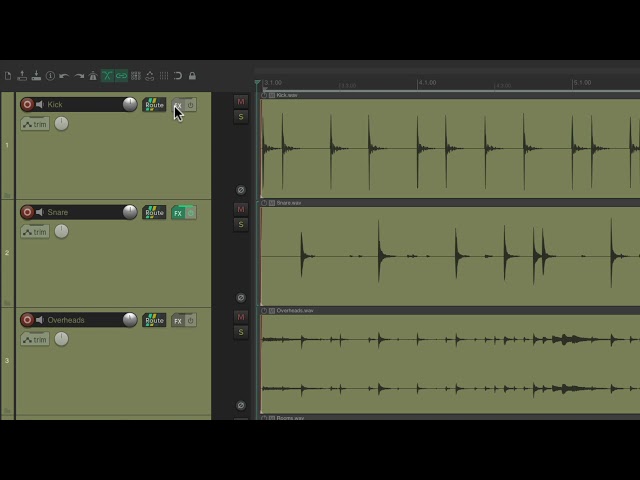Select the Overheads.wav media item

450,361
